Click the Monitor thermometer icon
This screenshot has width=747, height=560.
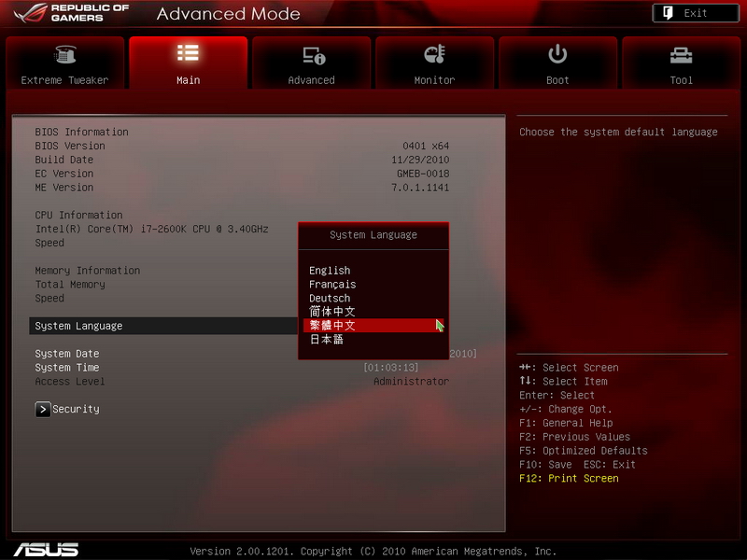(x=434, y=54)
